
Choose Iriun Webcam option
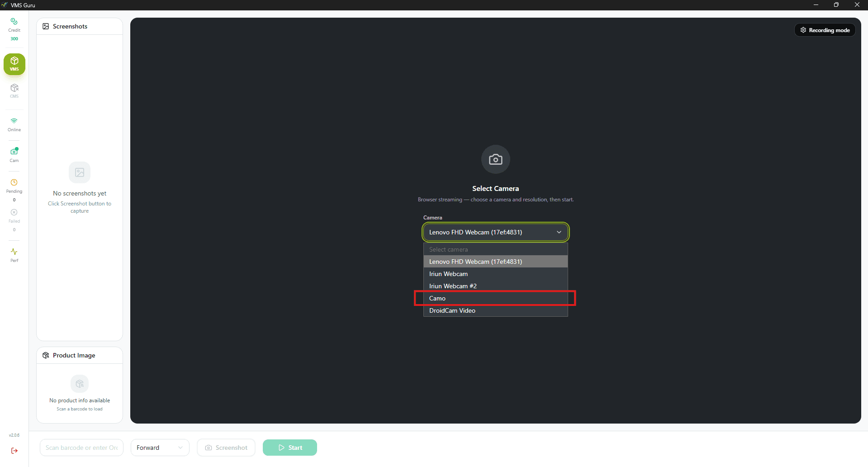pos(496,274)
